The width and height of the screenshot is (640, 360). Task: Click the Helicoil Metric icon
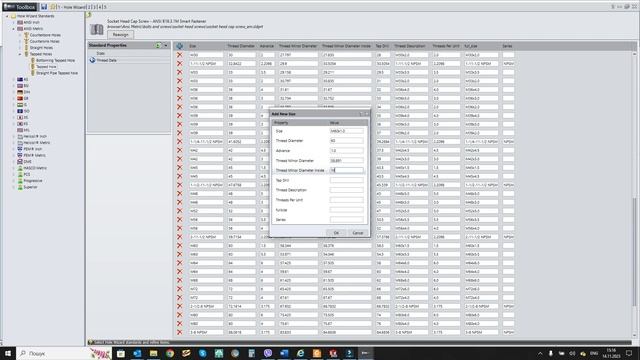point(20,143)
